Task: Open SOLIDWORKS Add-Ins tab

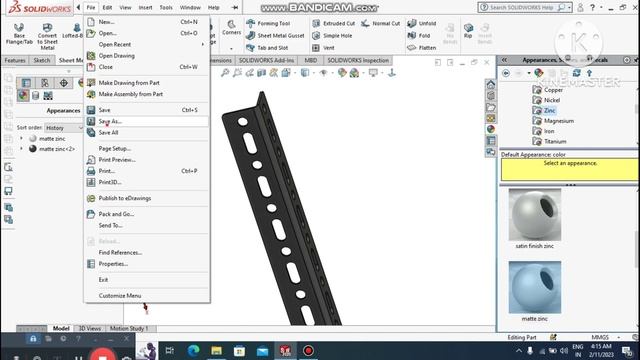Action: 266,60
